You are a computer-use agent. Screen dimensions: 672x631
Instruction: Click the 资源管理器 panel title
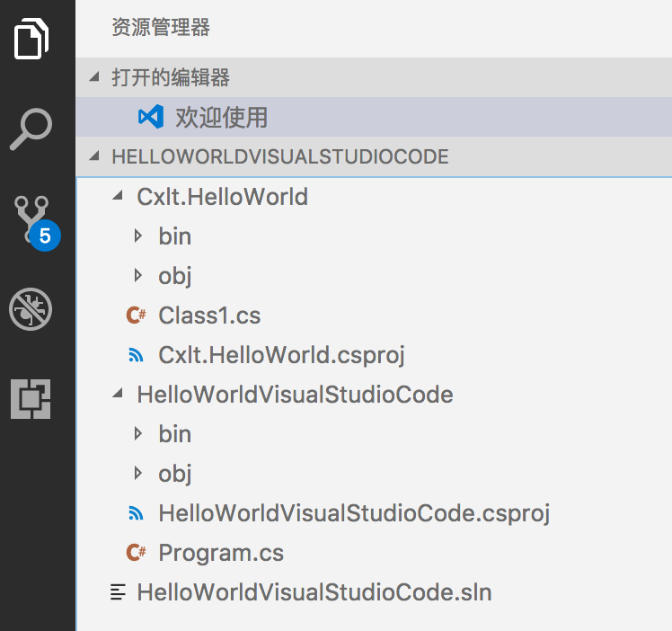[x=161, y=28]
